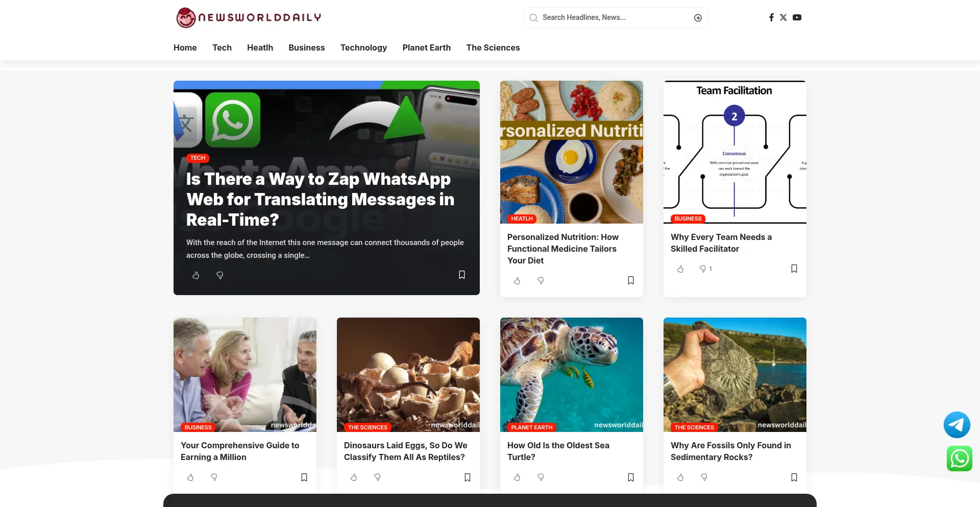Open the YouTube icon in header
The height and width of the screenshot is (507, 980).
click(x=797, y=17)
